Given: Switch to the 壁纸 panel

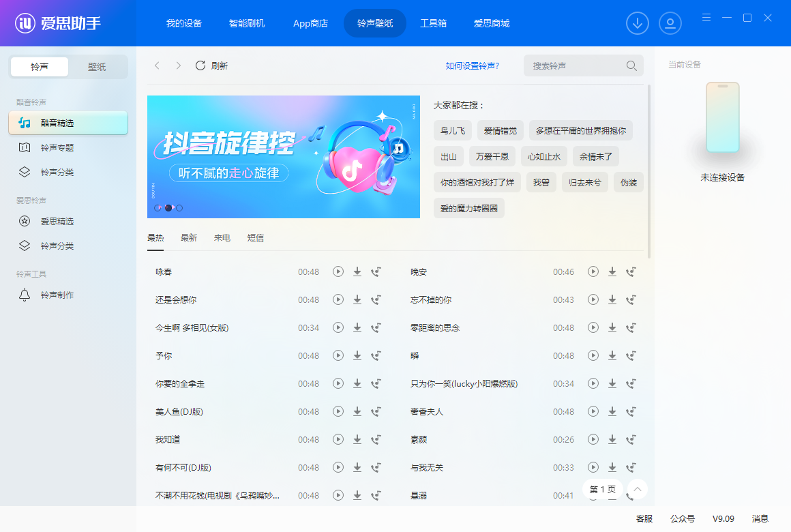Looking at the screenshot, I should pyautogui.click(x=98, y=66).
